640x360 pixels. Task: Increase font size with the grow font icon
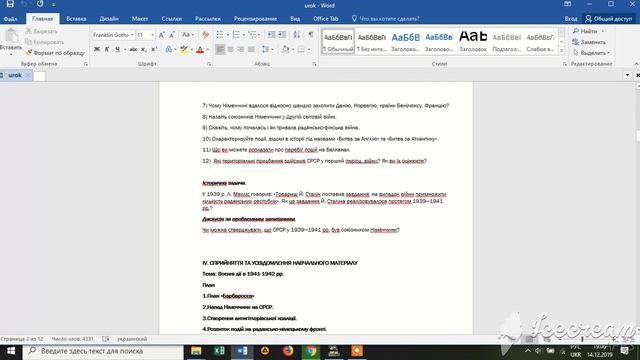162,35
